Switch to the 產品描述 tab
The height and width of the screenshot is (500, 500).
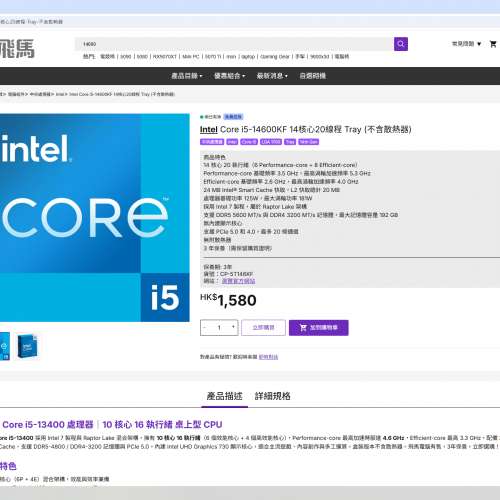pos(224,396)
